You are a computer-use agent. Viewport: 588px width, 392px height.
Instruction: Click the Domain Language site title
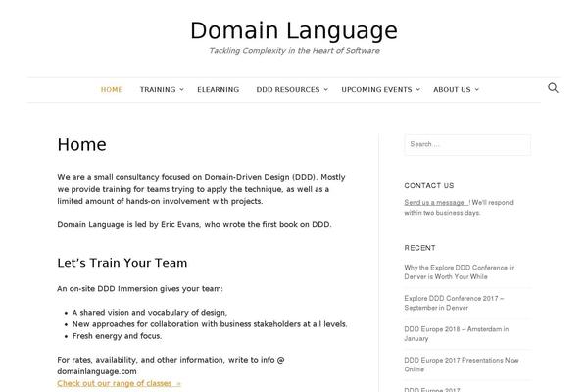coord(294,30)
